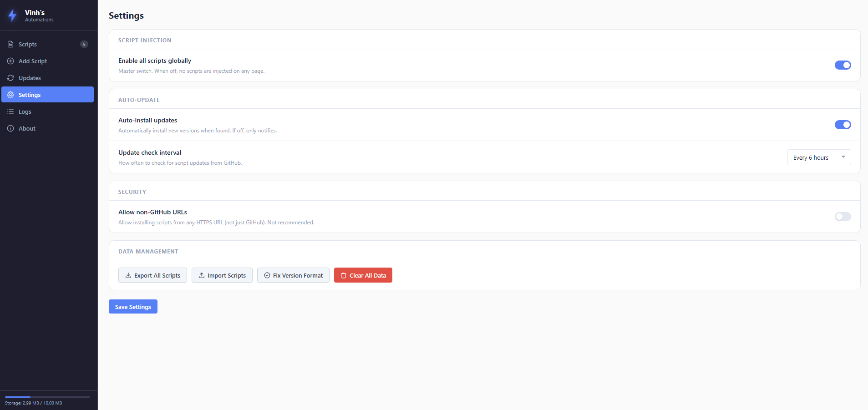Click the lightning bolt app logo
Viewport: 868px width, 410px height.
pyautogui.click(x=12, y=15)
